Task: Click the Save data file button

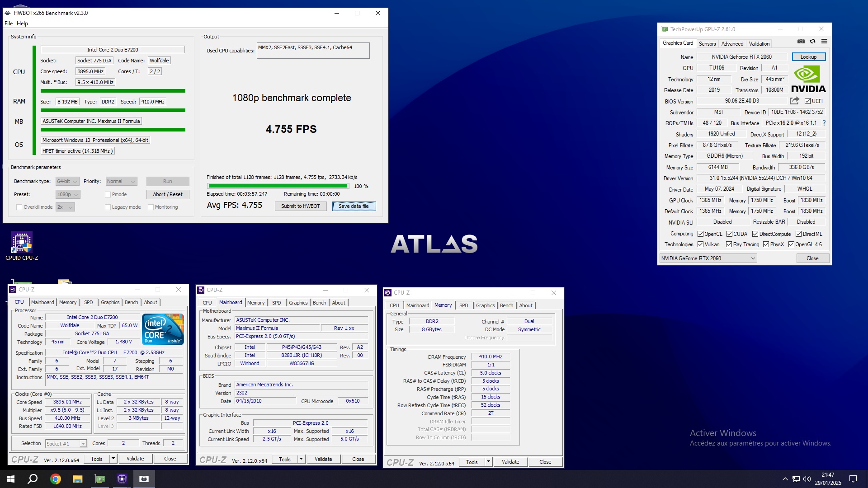Action: pos(354,206)
